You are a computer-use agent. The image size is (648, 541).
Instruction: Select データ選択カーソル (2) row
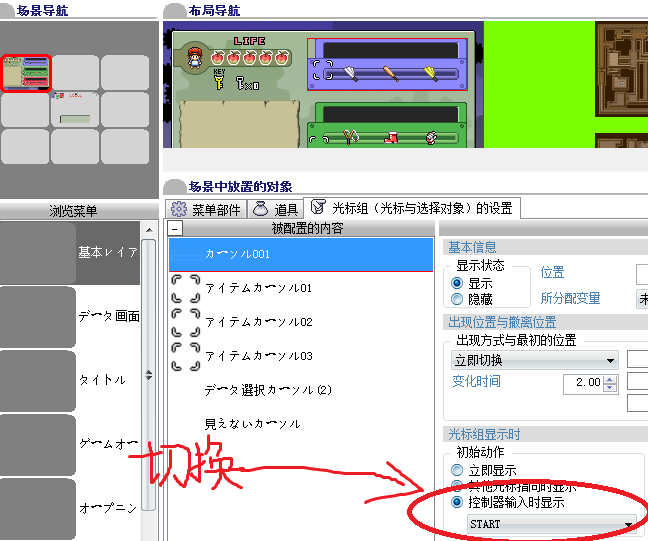301,390
